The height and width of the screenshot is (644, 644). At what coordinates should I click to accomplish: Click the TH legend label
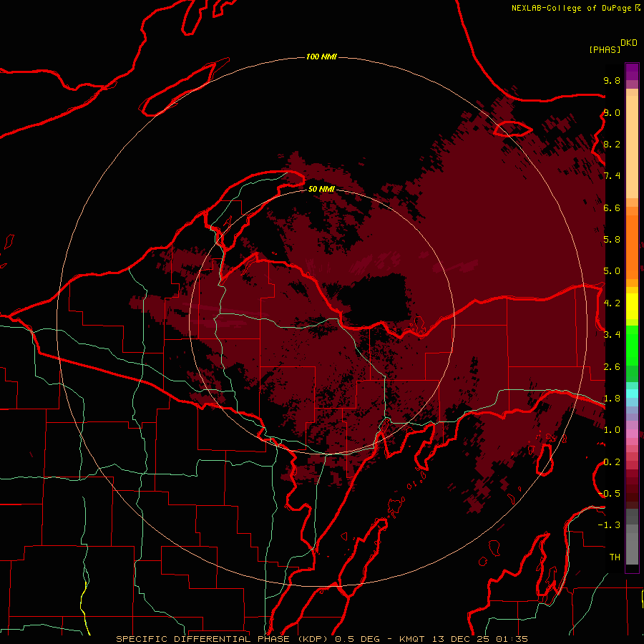click(615, 557)
